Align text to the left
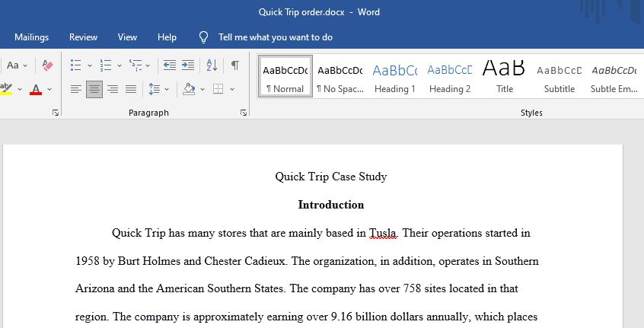The height and width of the screenshot is (328, 644). (75, 89)
